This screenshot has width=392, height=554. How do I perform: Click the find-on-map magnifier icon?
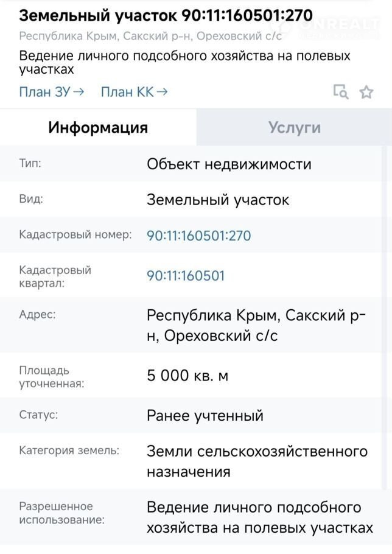341,92
